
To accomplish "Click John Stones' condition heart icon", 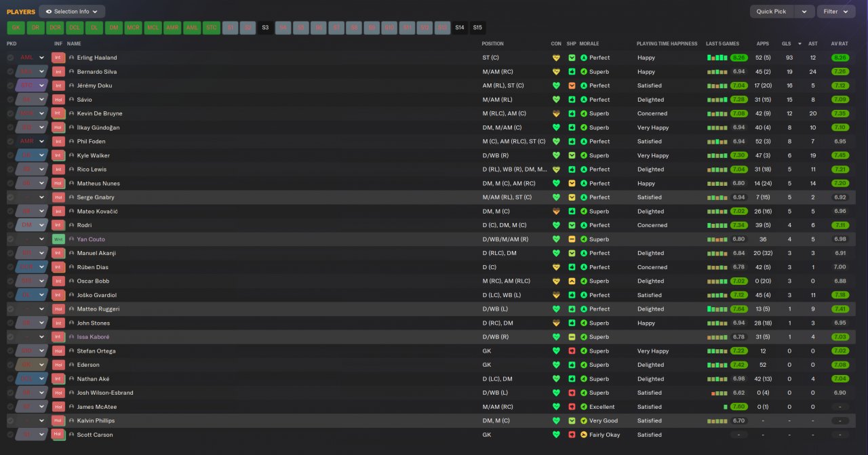I will click(x=556, y=323).
